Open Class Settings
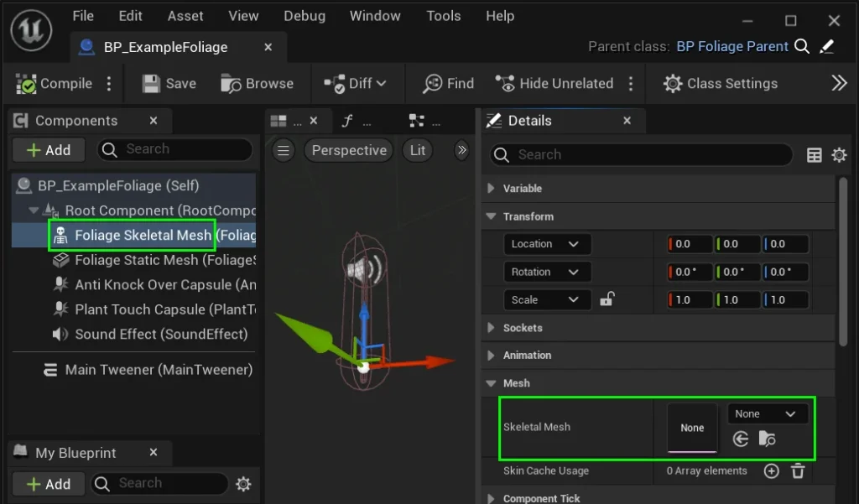 [x=721, y=84]
